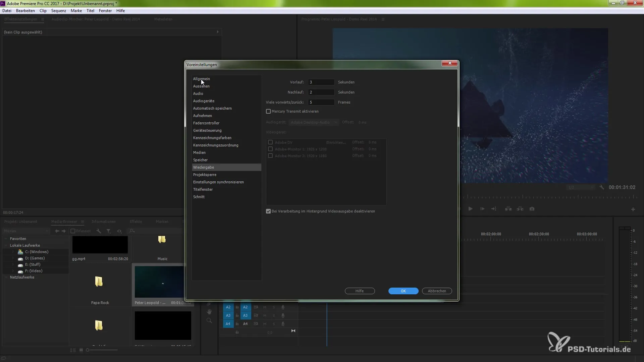Toggle the Erfassen checkbox in Media-Browser
This screenshot has height=362, width=644.
(x=73, y=231)
